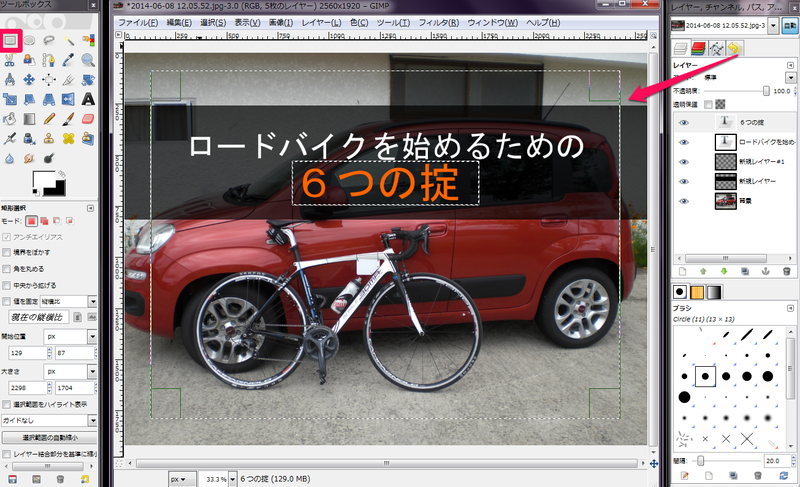Open the 大きさ px unit dropdown
This screenshot has height=487, width=800.
click(70, 371)
